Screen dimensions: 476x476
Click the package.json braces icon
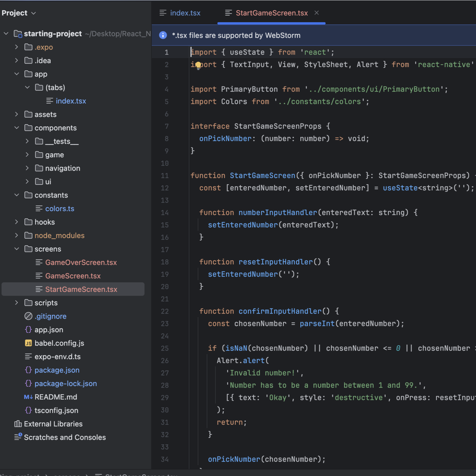pos(28,370)
